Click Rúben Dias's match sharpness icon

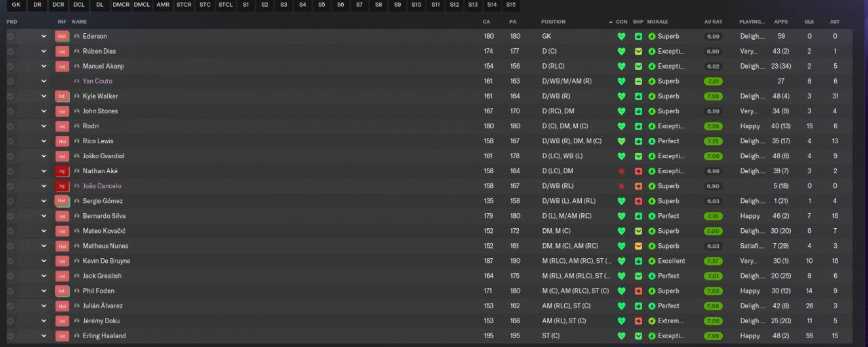coord(638,51)
